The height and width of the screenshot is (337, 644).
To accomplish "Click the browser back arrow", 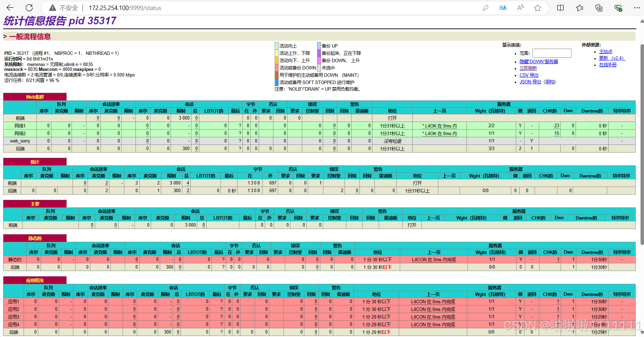I will pos(10,8).
